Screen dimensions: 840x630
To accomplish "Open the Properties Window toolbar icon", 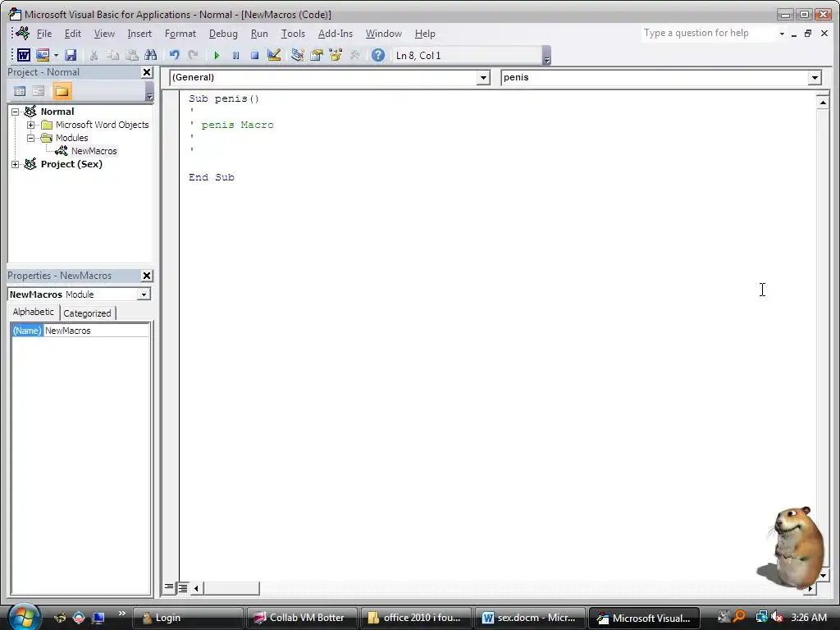I will pos(317,55).
